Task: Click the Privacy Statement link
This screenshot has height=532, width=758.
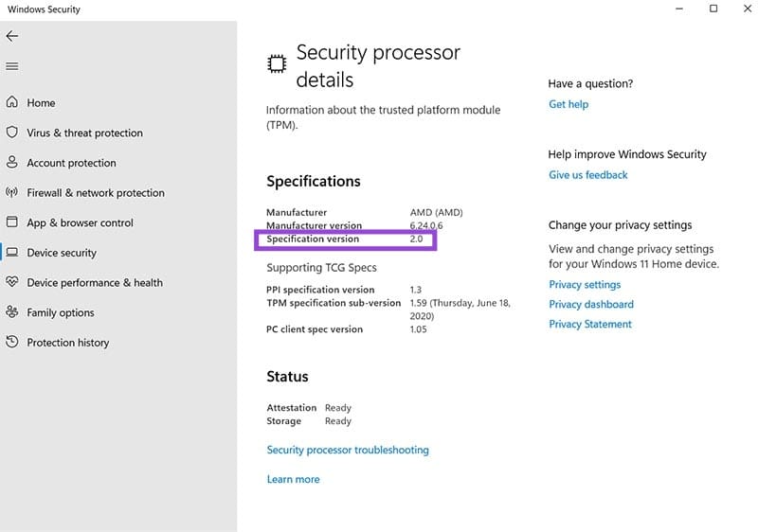Action: 589,325
